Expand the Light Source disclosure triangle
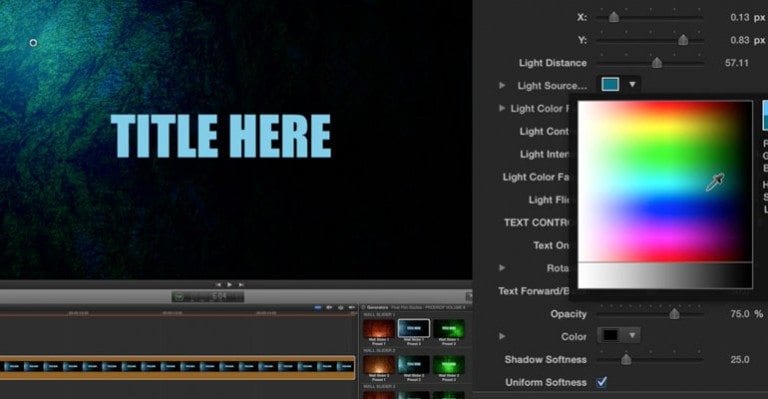This screenshot has width=768, height=399. point(502,85)
